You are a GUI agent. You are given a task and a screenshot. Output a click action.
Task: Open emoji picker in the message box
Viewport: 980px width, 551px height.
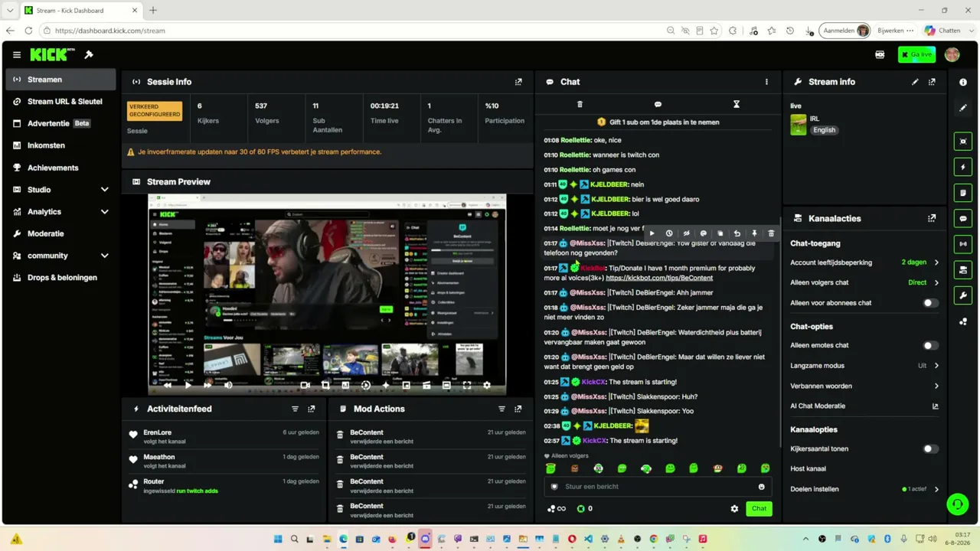(x=761, y=487)
